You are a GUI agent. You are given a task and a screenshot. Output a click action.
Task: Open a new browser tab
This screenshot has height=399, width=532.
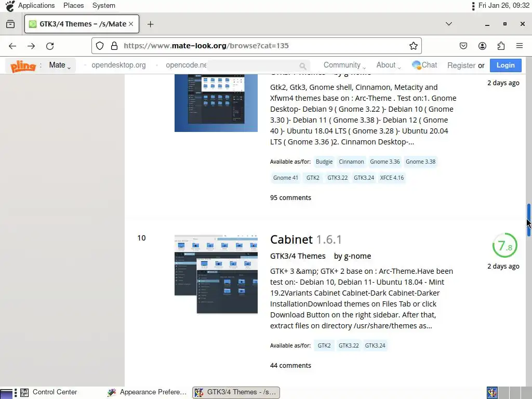(150, 24)
